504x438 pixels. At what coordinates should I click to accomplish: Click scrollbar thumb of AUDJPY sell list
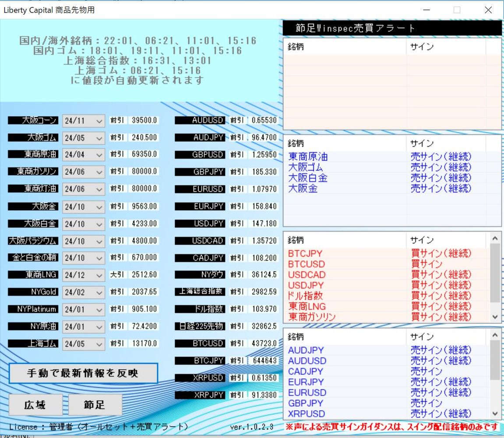495,360
